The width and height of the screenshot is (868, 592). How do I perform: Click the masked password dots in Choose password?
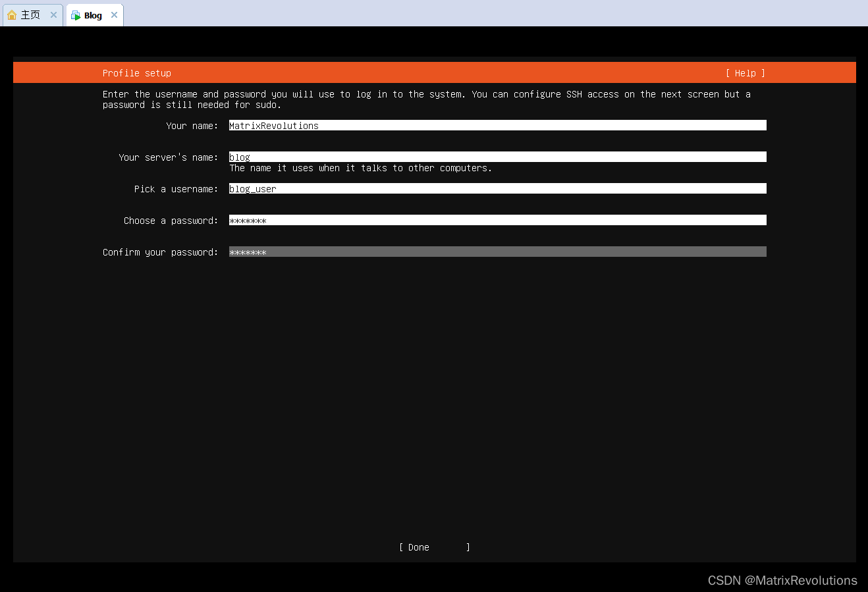coord(248,220)
